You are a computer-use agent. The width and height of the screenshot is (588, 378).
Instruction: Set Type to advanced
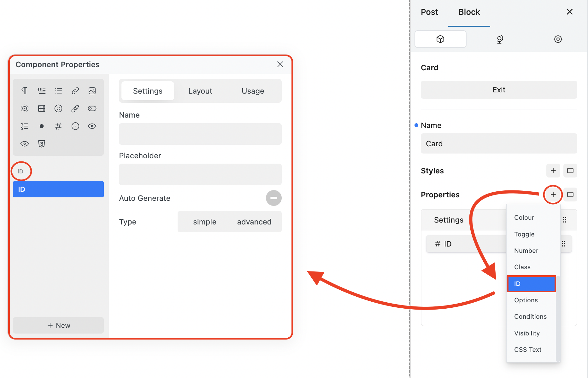tap(254, 222)
